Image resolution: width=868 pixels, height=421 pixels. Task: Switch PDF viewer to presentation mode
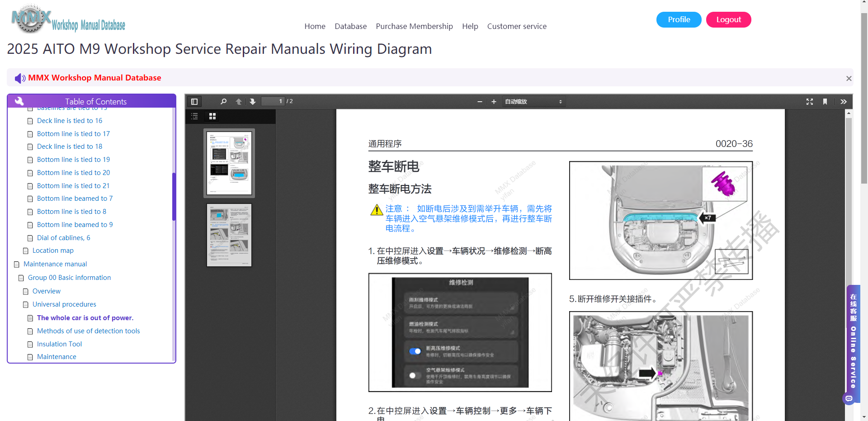810,102
